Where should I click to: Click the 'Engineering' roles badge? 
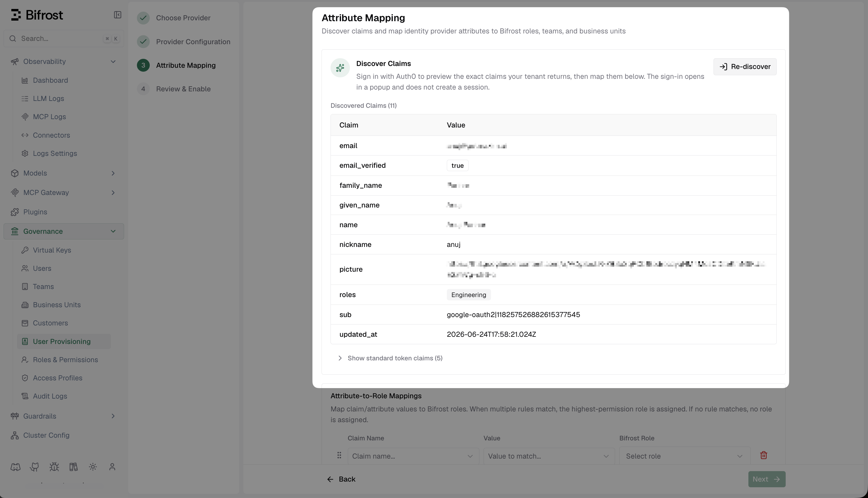tap(468, 295)
